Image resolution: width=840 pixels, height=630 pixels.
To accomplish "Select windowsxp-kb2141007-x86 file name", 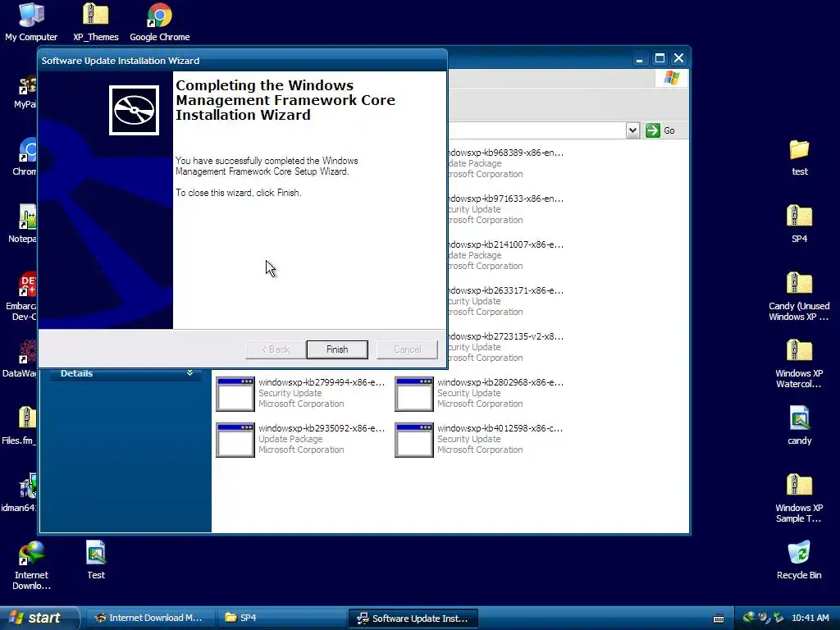I will 504,244.
